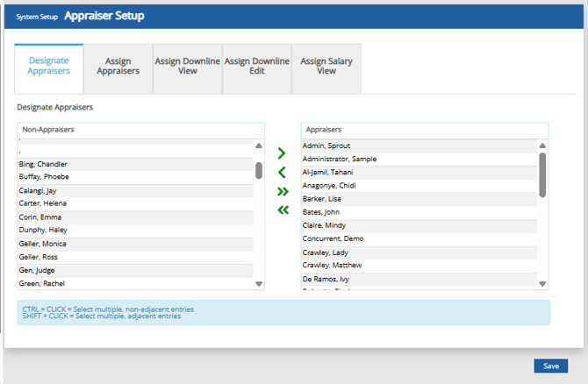Click the single left arrow remove icon

pyautogui.click(x=282, y=173)
